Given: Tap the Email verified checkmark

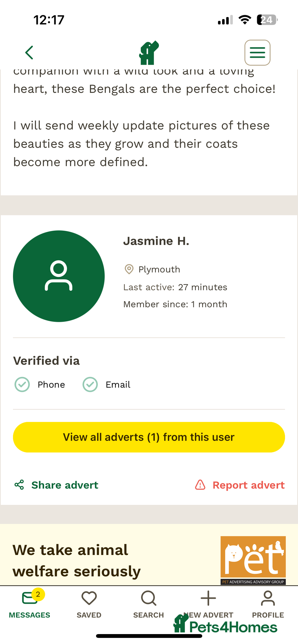Looking at the screenshot, I should click(x=90, y=384).
